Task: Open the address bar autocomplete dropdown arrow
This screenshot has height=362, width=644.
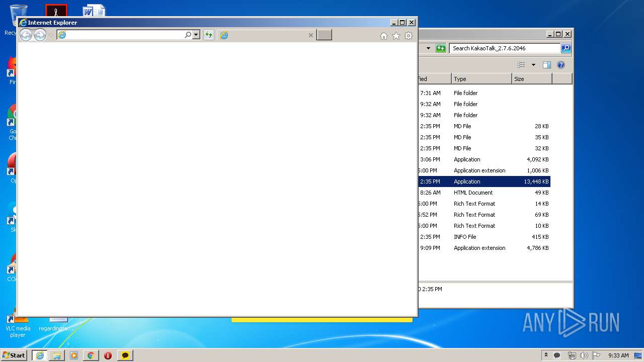Action: 196,35
